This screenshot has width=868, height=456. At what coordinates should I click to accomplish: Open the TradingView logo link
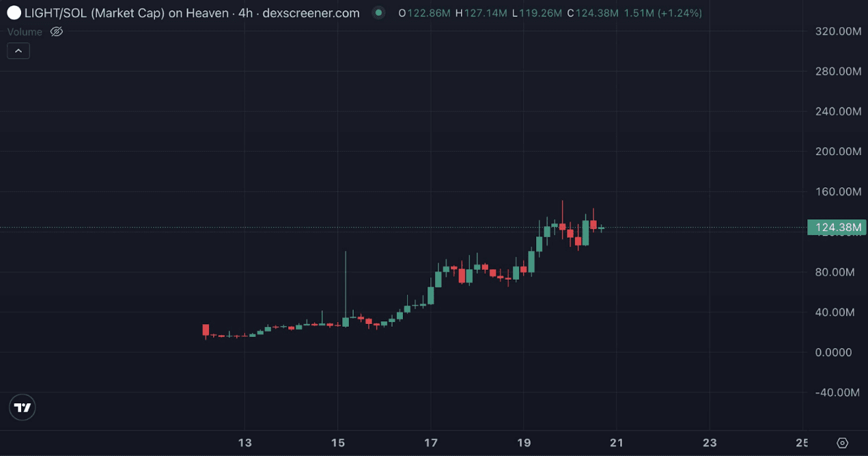[23, 407]
